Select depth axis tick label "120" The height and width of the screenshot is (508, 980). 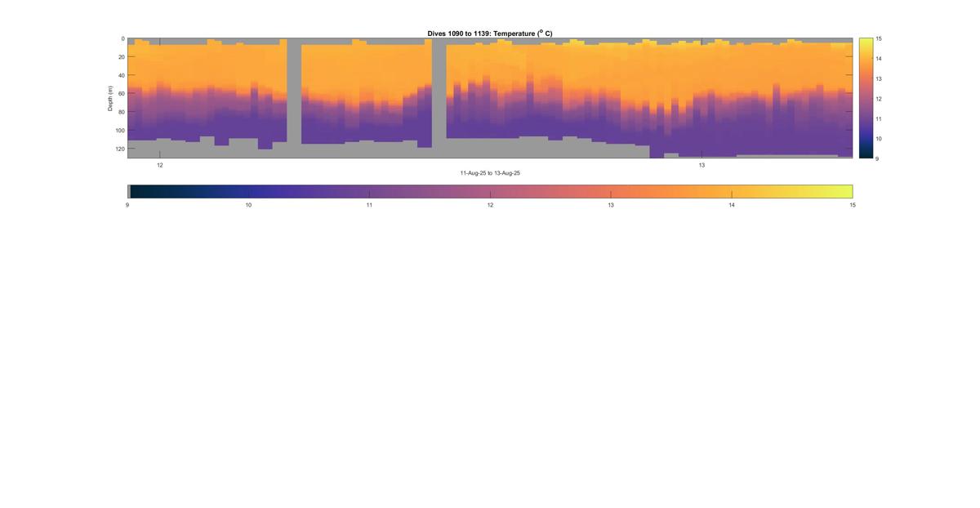(x=119, y=149)
